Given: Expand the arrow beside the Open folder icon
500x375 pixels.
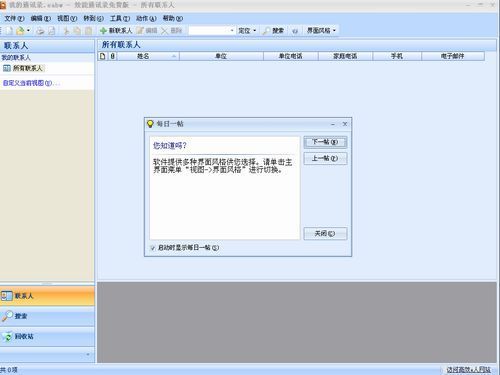Looking at the screenshot, I should tap(28, 31).
